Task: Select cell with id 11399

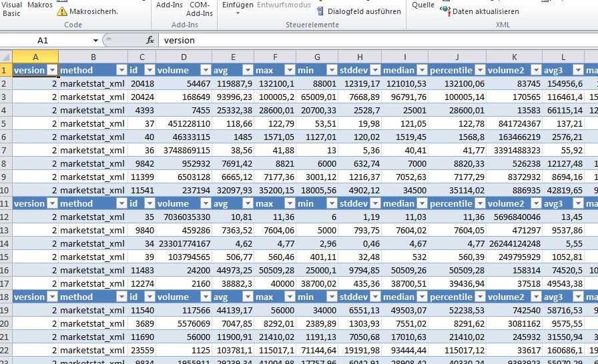Action: point(141,177)
